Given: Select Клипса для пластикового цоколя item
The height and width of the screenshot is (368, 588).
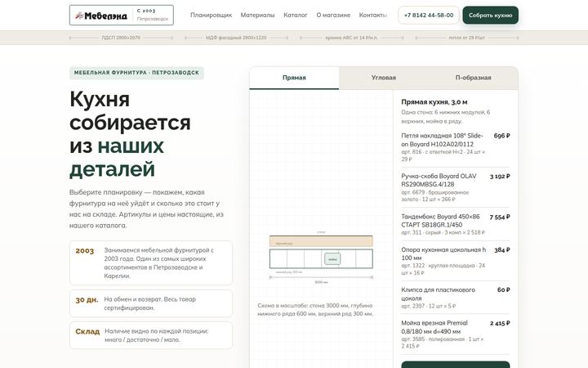Looking at the screenshot, I should pos(455,298).
